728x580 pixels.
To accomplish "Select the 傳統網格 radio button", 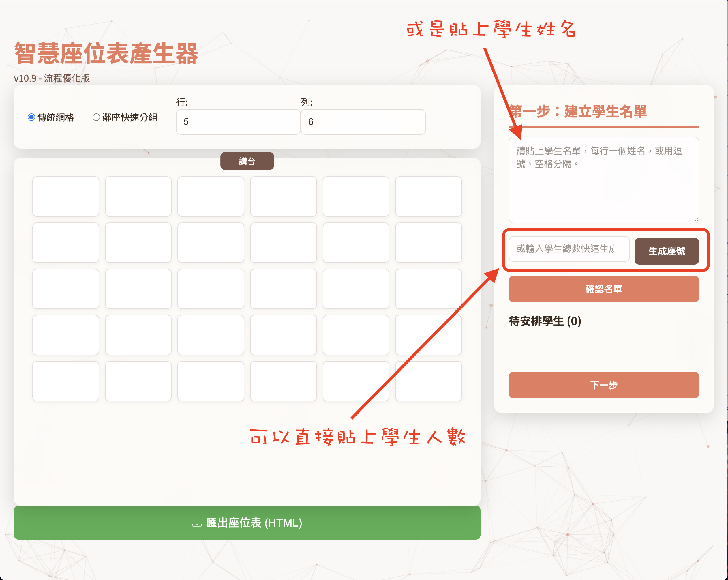I will [31, 117].
